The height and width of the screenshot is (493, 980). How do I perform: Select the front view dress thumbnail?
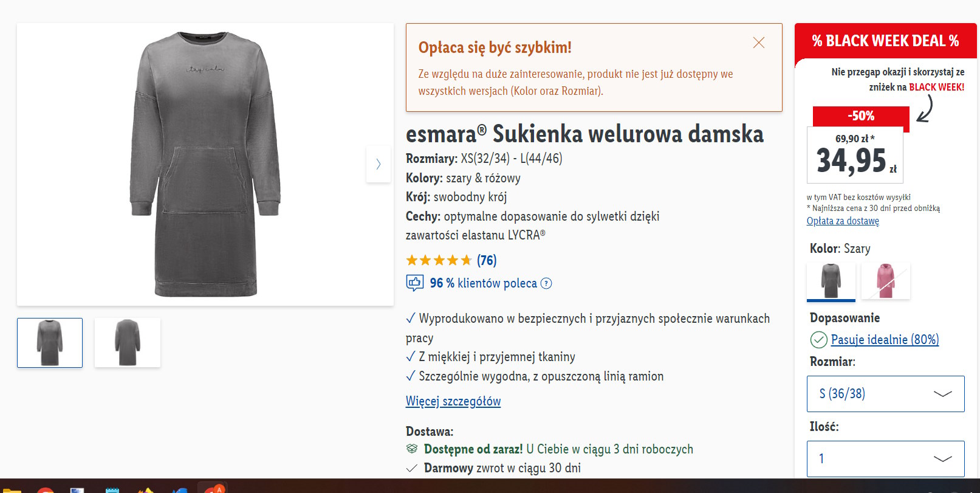(50, 343)
